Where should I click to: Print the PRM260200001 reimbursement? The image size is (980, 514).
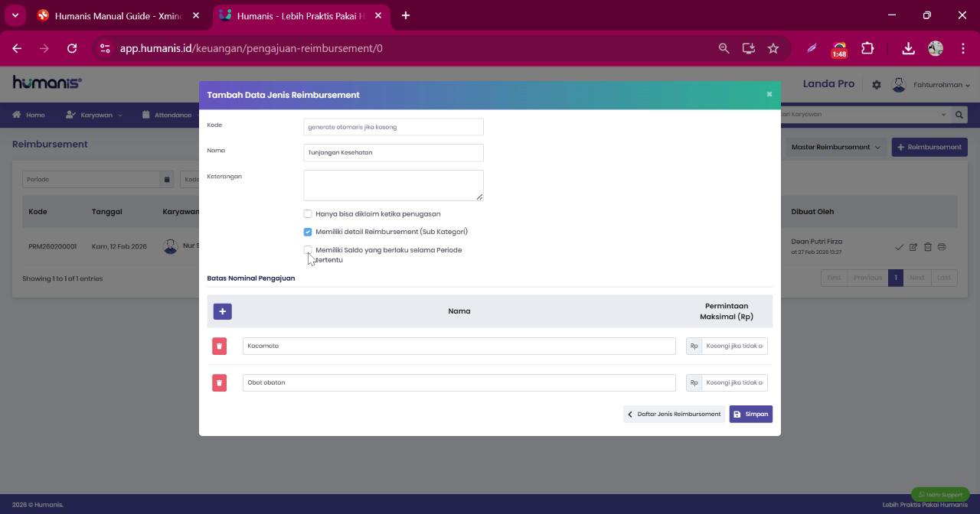click(942, 247)
